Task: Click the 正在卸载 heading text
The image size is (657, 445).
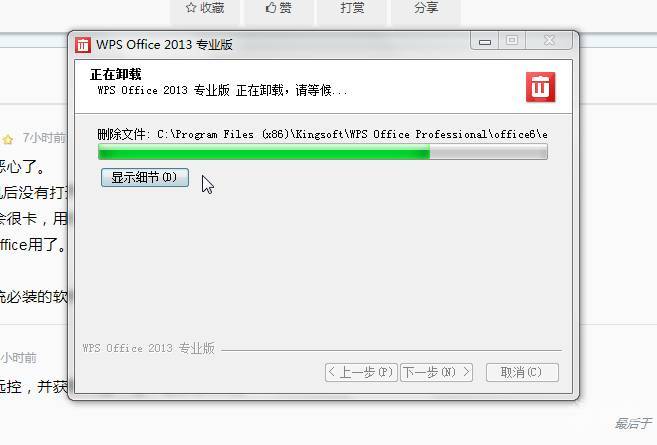Action: pyautogui.click(x=116, y=75)
